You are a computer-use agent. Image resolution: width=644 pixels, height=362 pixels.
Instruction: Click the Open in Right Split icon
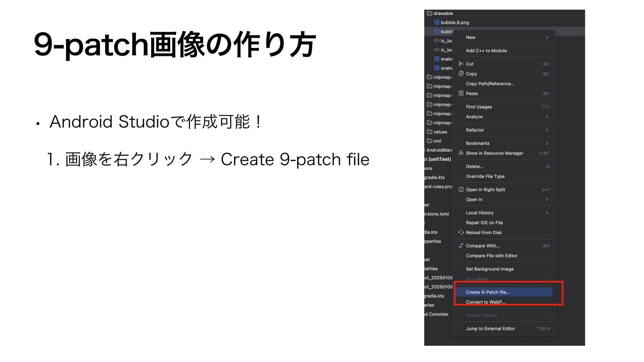[461, 189]
